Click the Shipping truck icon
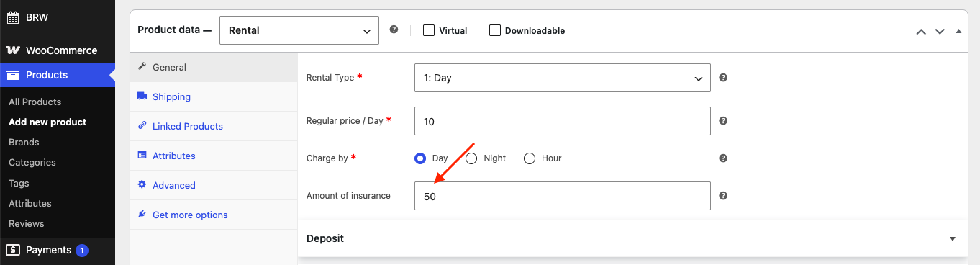This screenshot has height=265, width=980. point(142,96)
